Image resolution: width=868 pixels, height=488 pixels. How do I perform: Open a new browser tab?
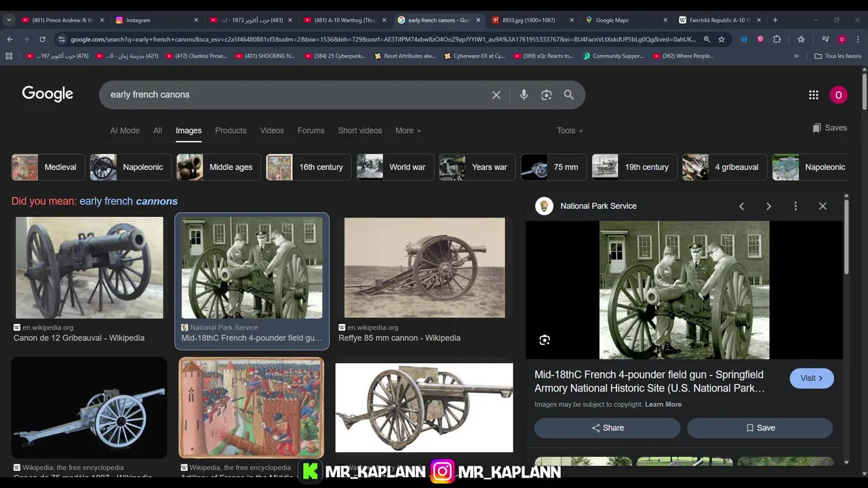[x=775, y=20]
